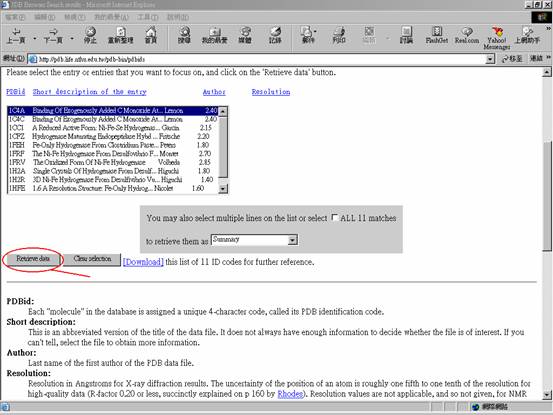Select entry 1FEH Fe-Only Hydrogenase

pos(113,145)
